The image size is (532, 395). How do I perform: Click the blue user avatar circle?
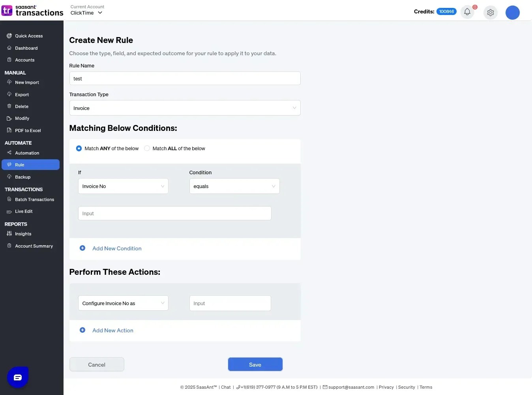(512, 13)
